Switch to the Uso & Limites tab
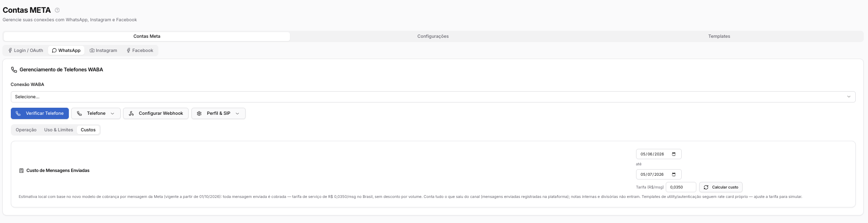Viewport: 868px width, 223px height. pyautogui.click(x=58, y=130)
